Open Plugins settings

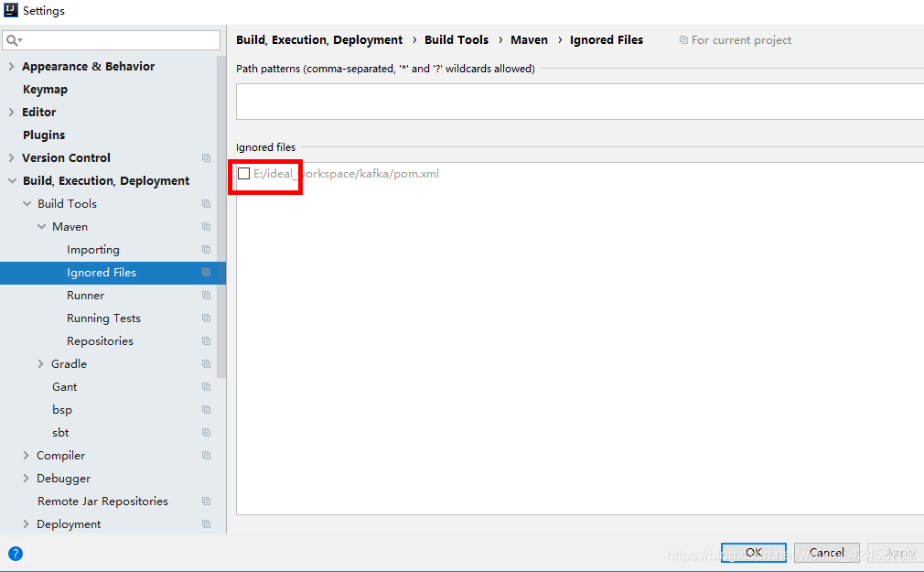(x=44, y=135)
